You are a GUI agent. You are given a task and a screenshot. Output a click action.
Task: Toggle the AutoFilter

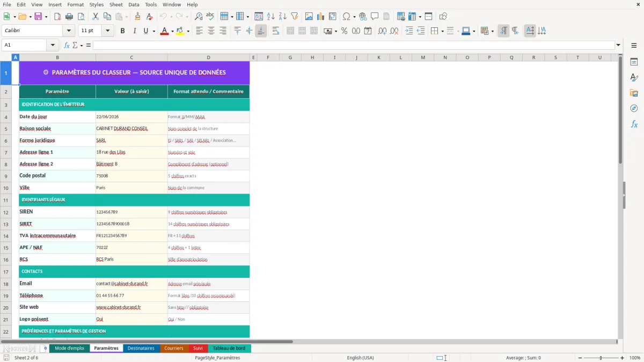tap(295, 17)
